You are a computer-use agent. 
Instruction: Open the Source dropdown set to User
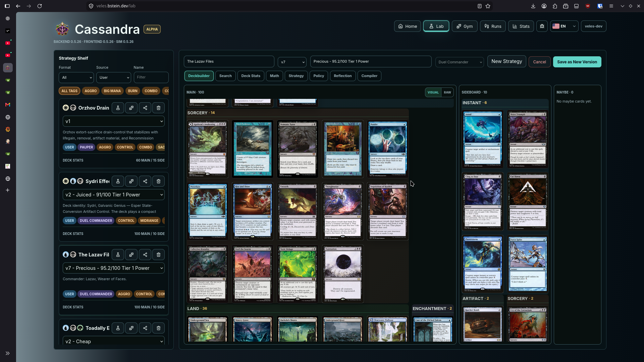[114, 77]
